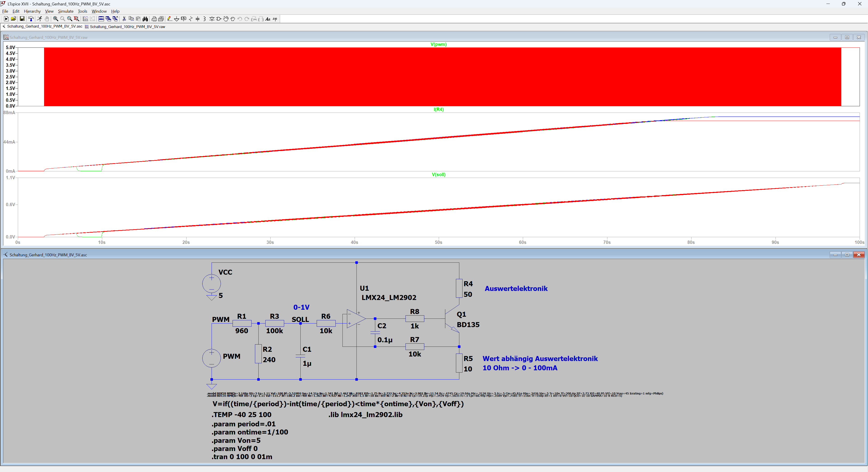Open the Control Panel hammer icon

pos(31,19)
